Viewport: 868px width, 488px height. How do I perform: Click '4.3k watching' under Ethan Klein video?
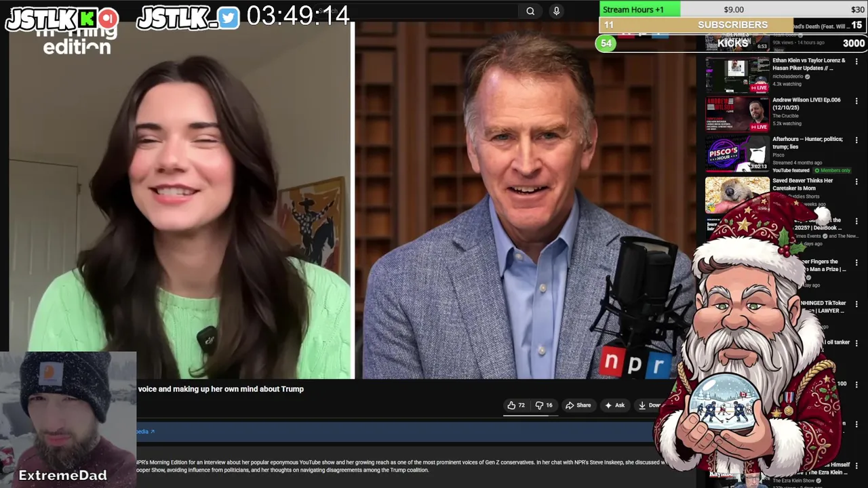pos(787,84)
